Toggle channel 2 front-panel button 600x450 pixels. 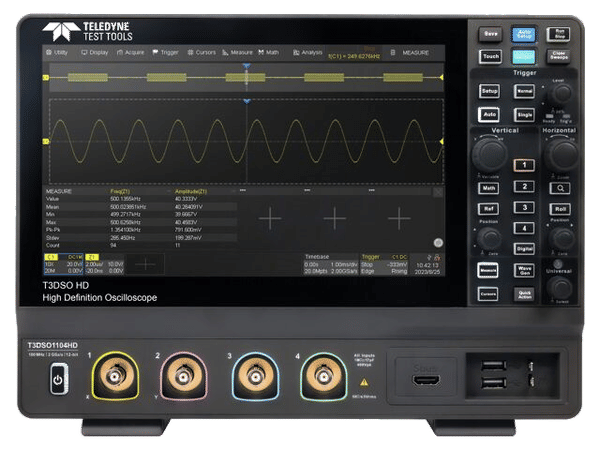click(x=524, y=186)
